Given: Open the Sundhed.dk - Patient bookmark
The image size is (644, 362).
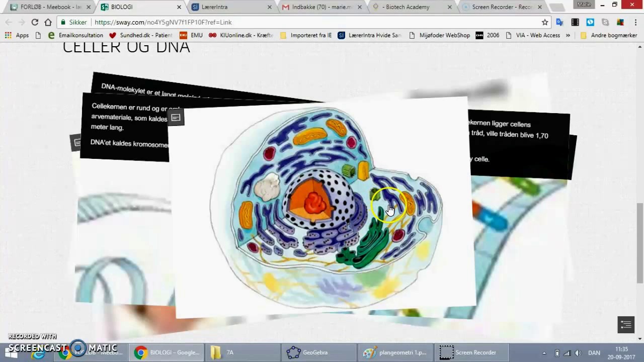Looking at the screenshot, I should coord(140,35).
